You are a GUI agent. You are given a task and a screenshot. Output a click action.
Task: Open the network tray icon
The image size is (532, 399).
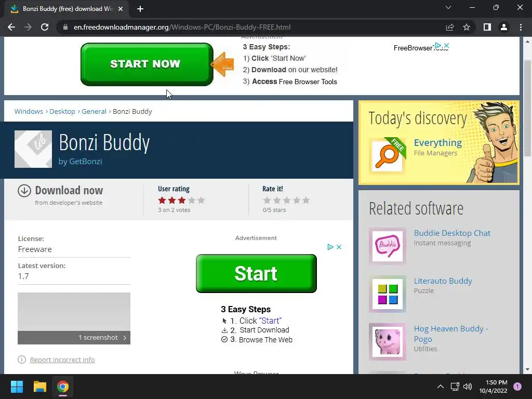[x=455, y=387]
